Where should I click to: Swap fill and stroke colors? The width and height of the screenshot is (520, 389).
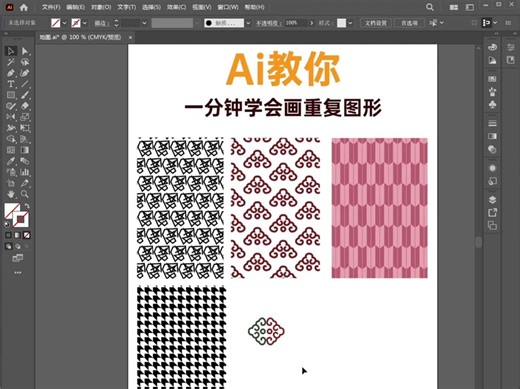(x=27, y=206)
